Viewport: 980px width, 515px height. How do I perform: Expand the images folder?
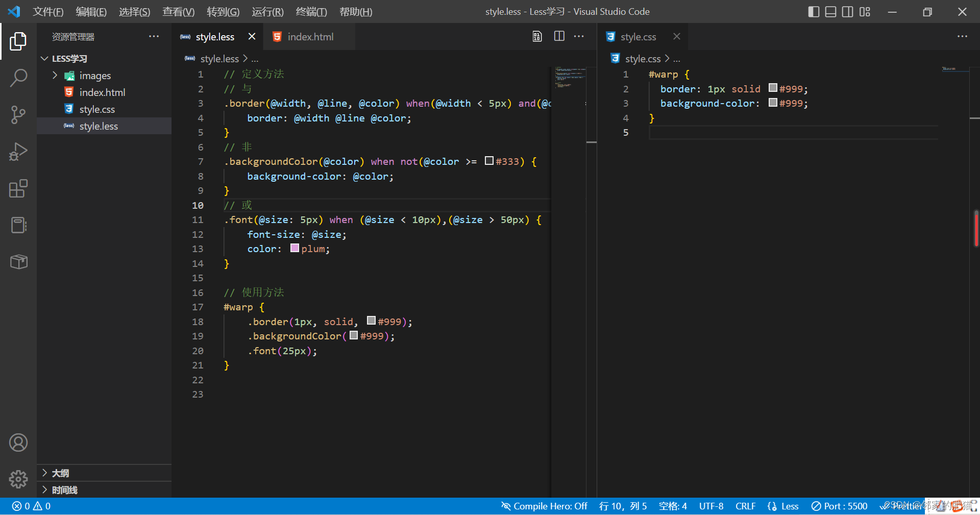pos(104,76)
